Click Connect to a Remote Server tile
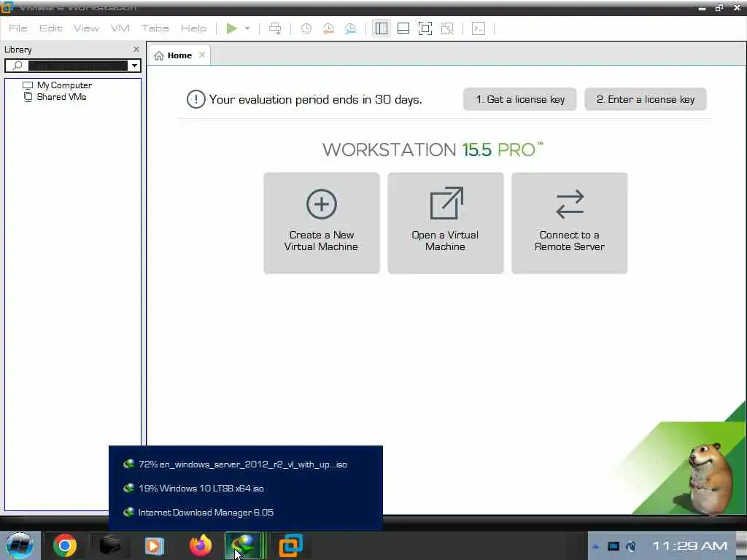747x560 pixels. point(569,223)
